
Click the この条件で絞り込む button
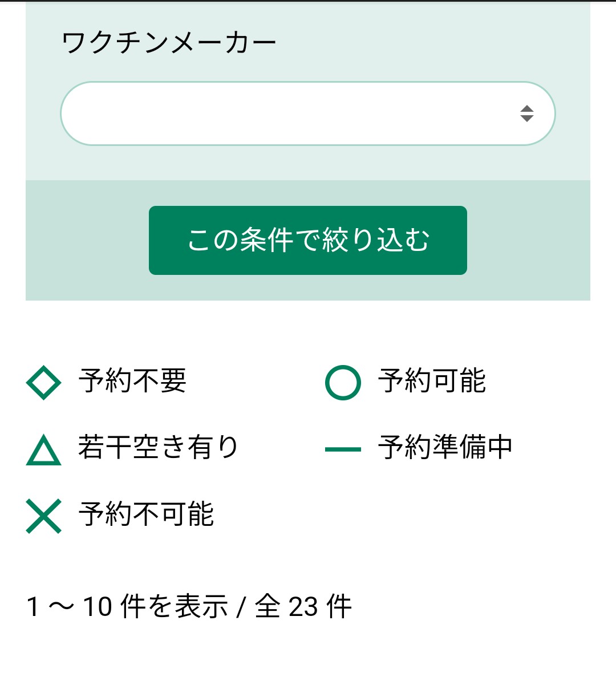(308, 240)
